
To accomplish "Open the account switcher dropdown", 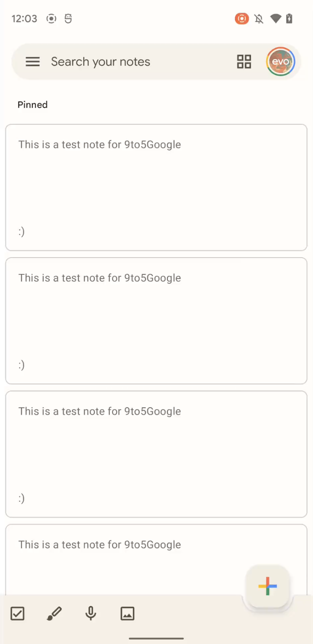I will click(280, 62).
